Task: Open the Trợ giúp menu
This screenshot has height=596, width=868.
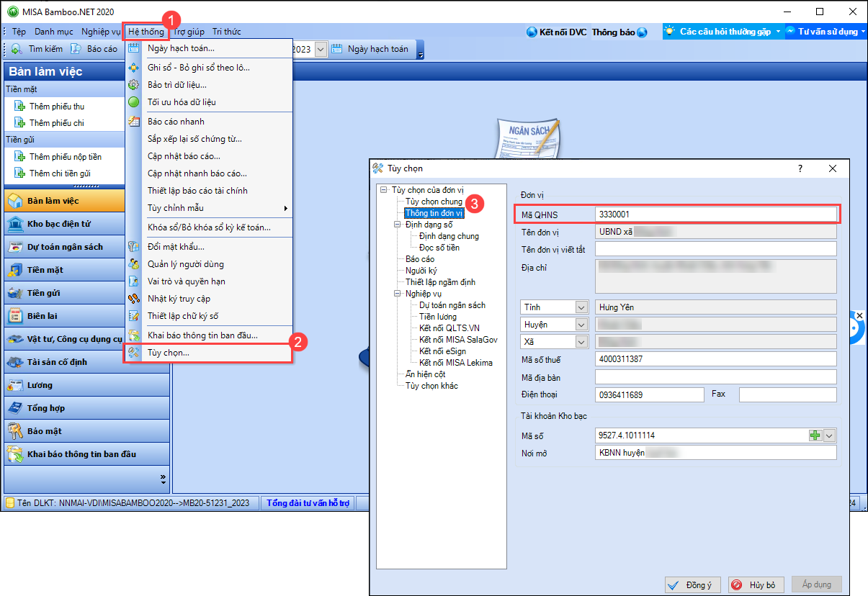Action: [189, 32]
